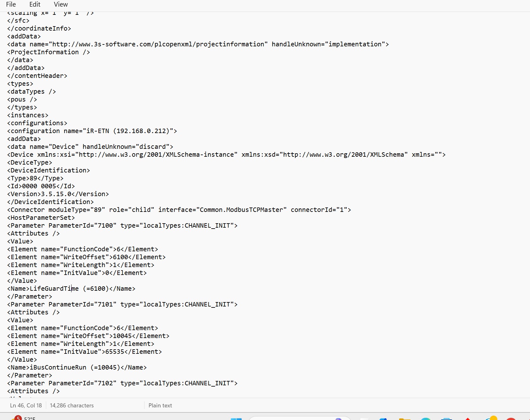This screenshot has width=530, height=420.
Task: Open the weather widget showing 52°F
Action: pos(25,418)
